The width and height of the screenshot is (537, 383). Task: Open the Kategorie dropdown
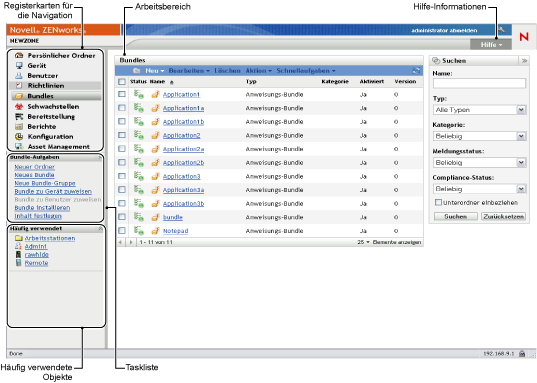[x=479, y=136]
